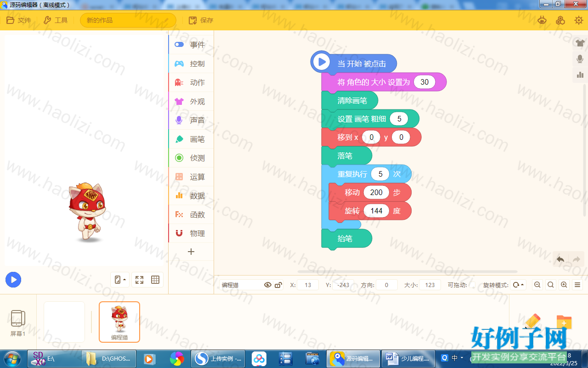Switch to the D:\GHOS... folder taskbar item

point(109,358)
